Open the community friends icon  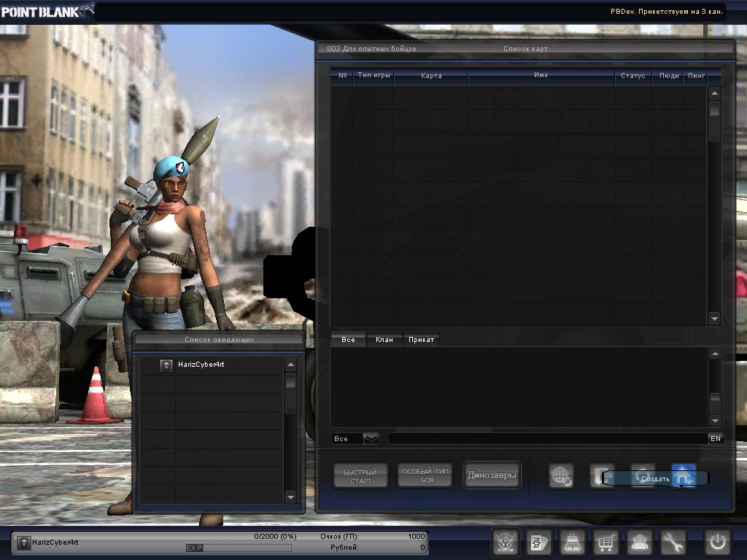click(x=639, y=542)
